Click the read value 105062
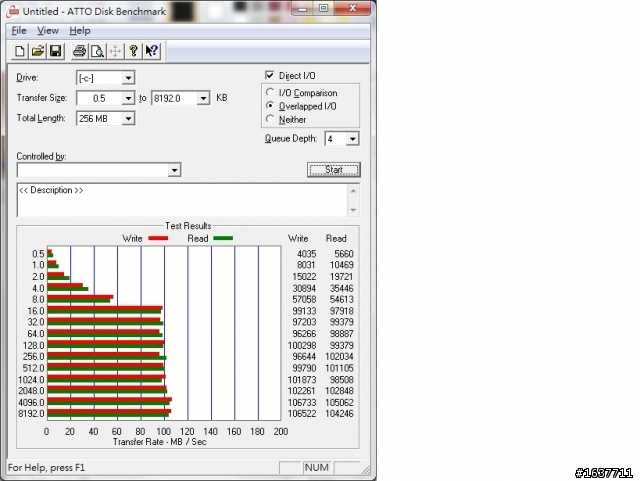This screenshot has width=640, height=481. (x=339, y=403)
